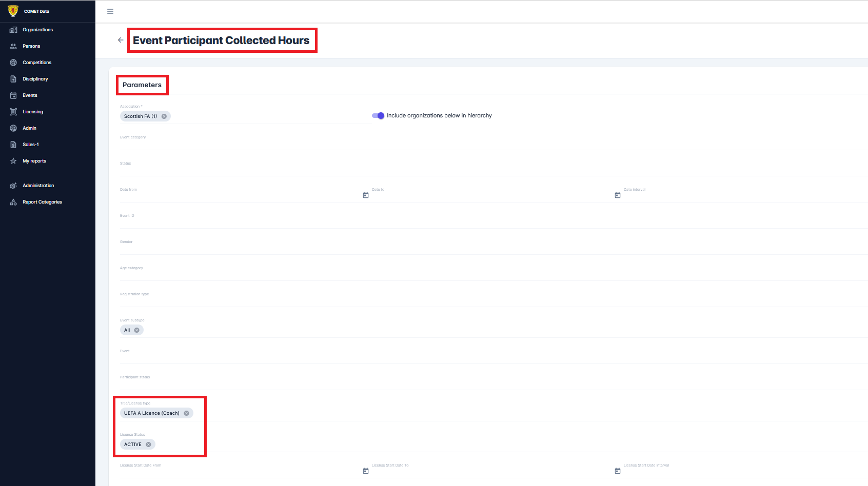The height and width of the screenshot is (486, 868).
Task: Click the back arrow beside page title
Action: coord(121,40)
